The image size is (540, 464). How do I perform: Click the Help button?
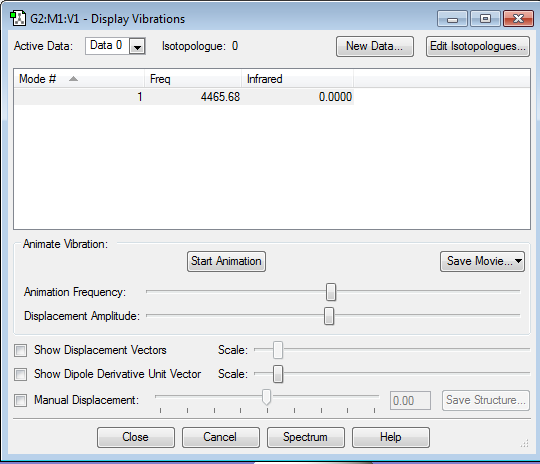pyautogui.click(x=391, y=437)
